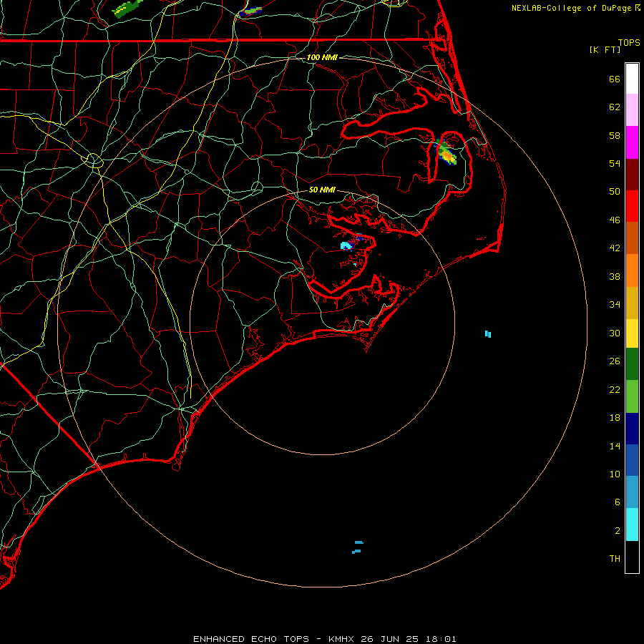This screenshot has width=644, height=644.
Task: Click the 62 legend value
Action: tap(615, 107)
